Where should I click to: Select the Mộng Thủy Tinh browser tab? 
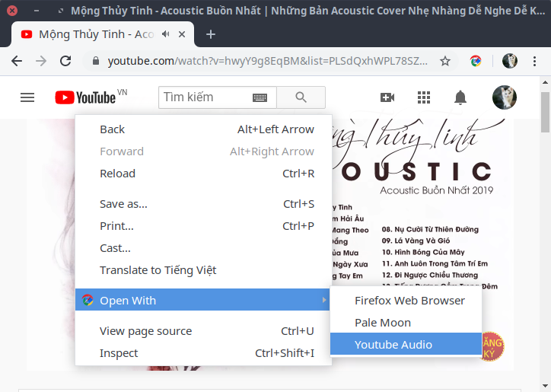click(103, 34)
